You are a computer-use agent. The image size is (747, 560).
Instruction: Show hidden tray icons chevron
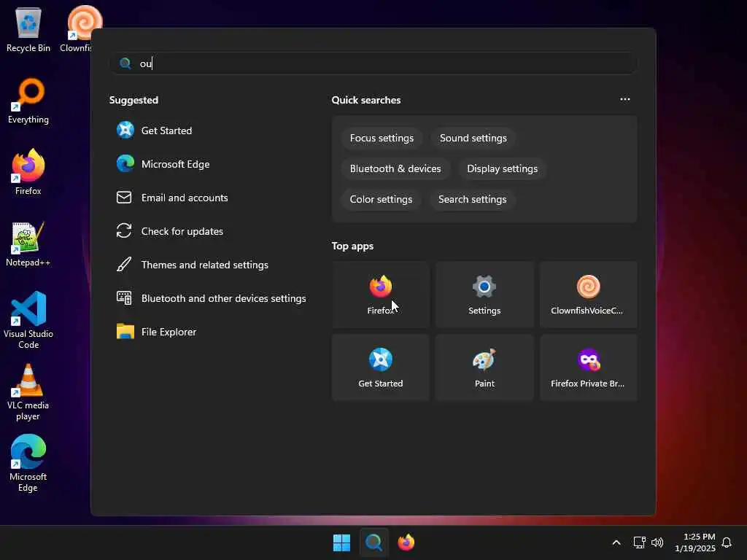[x=616, y=542]
